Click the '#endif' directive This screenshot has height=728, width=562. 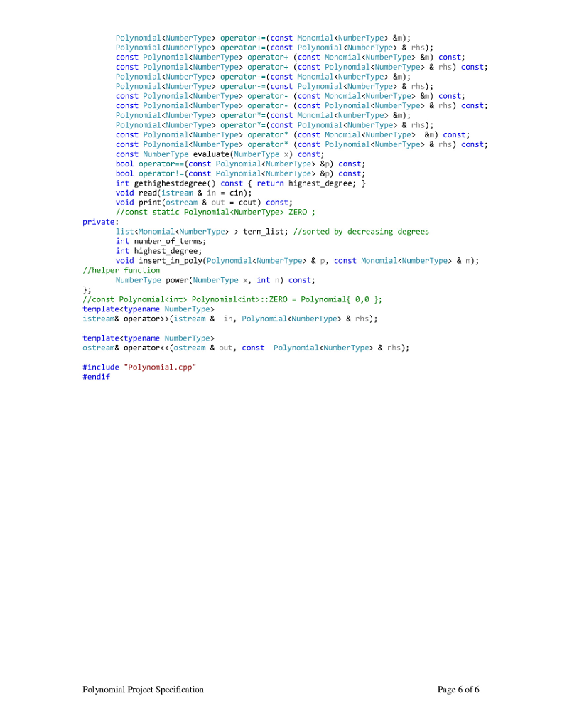97,377
